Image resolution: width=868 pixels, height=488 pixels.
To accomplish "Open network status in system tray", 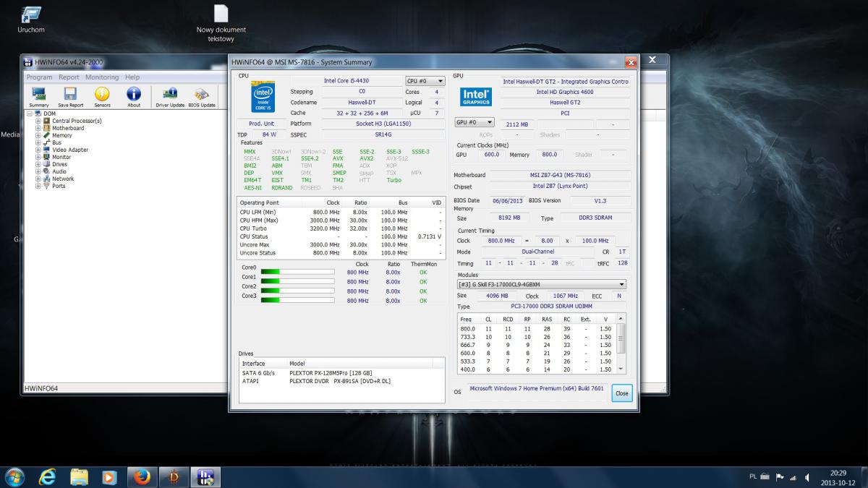I will 794,477.
